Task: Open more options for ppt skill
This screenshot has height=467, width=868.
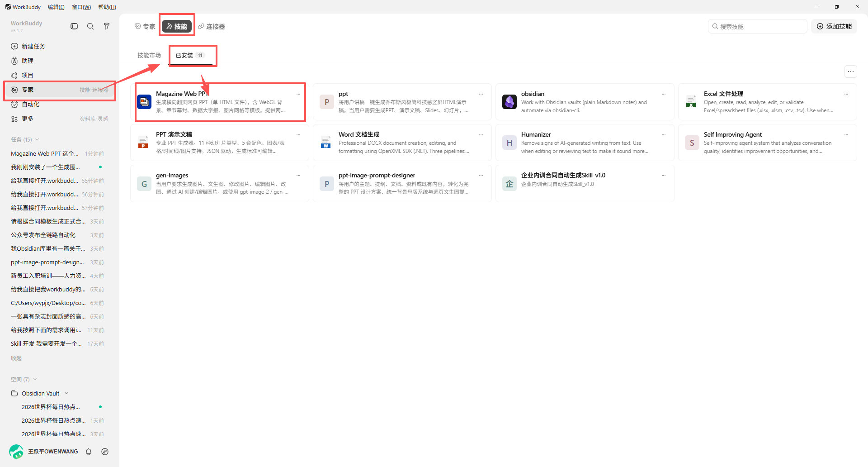Action: pos(481,94)
